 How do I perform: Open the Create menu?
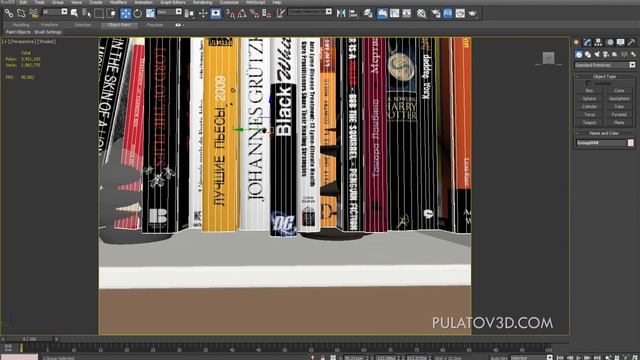tap(96, 2)
